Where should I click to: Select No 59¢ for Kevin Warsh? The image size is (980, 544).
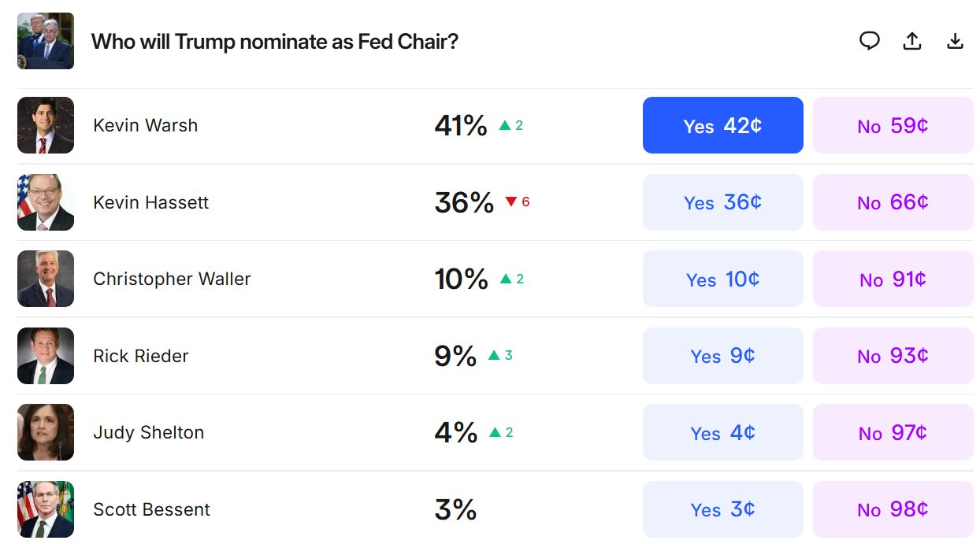tap(893, 124)
